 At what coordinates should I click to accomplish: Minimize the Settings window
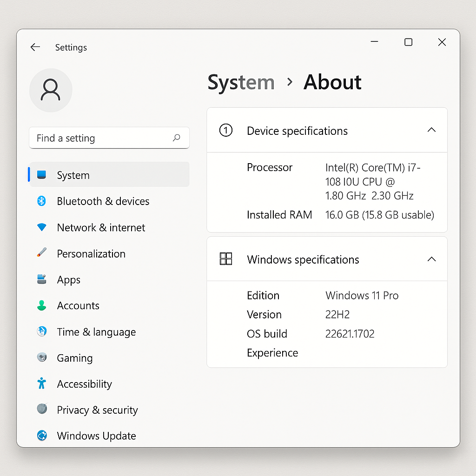click(374, 41)
